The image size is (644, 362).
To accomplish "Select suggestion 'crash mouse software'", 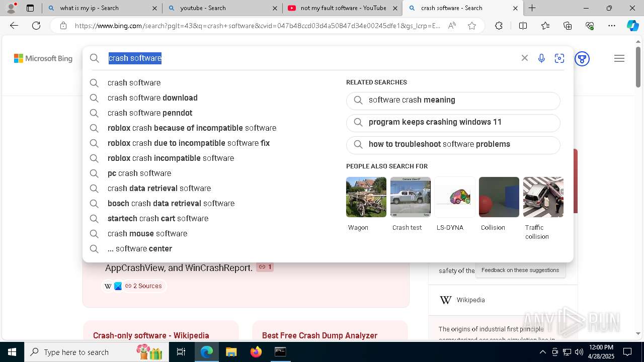I will coord(147,233).
